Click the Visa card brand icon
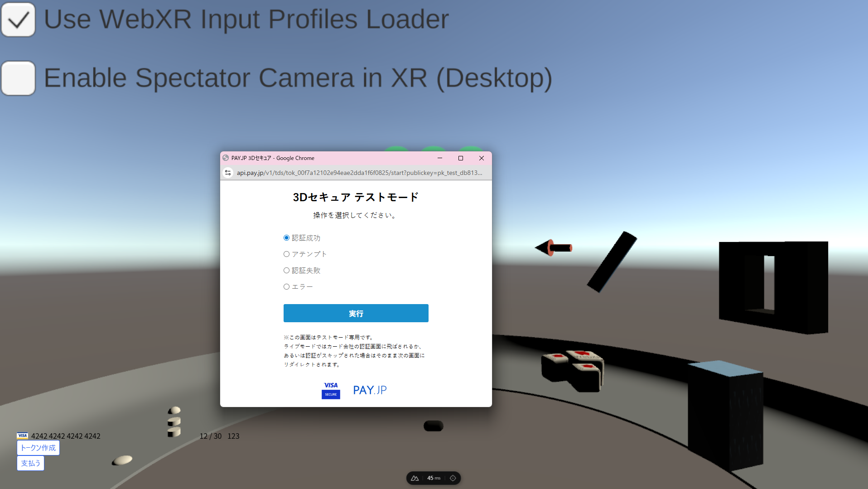Image resolution: width=868 pixels, height=489 pixels. (23, 436)
